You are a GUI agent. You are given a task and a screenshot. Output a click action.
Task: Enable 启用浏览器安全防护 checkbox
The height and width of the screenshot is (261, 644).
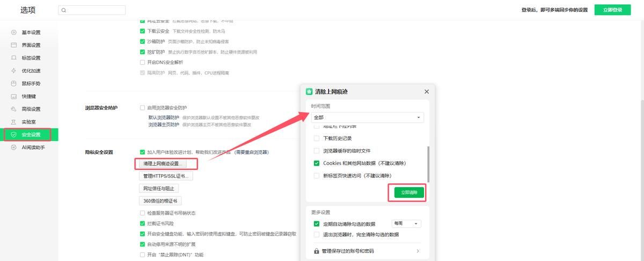(142, 108)
